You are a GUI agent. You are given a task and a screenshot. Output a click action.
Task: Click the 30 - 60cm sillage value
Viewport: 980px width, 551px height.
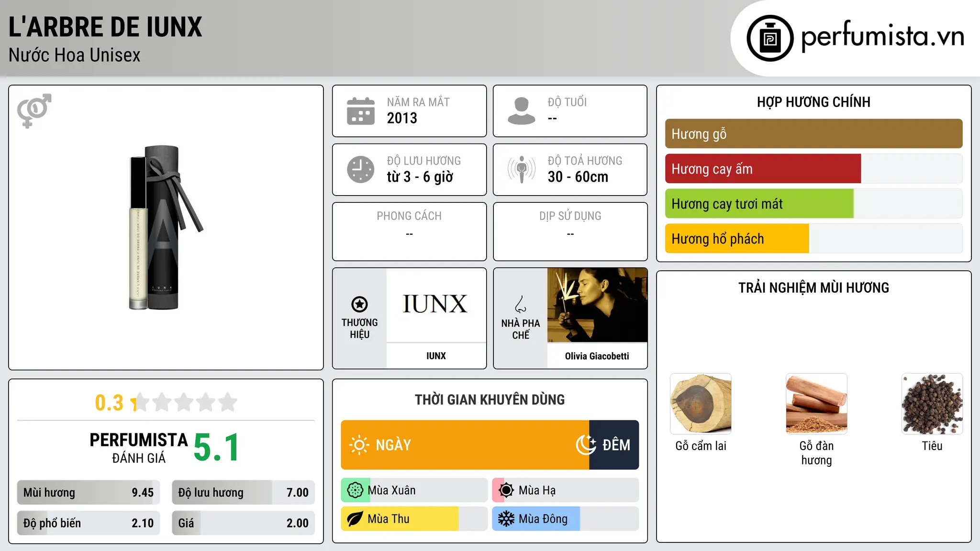[578, 177]
